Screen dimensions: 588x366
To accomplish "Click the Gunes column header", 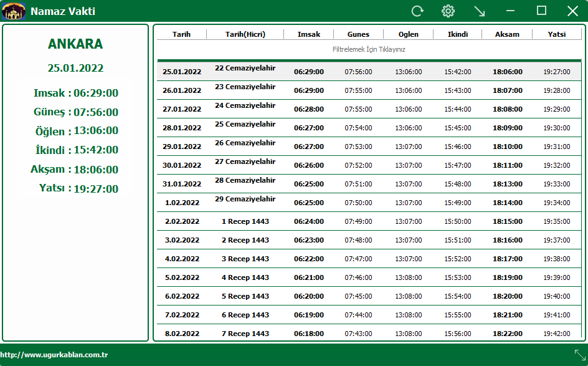I will coord(358,34).
